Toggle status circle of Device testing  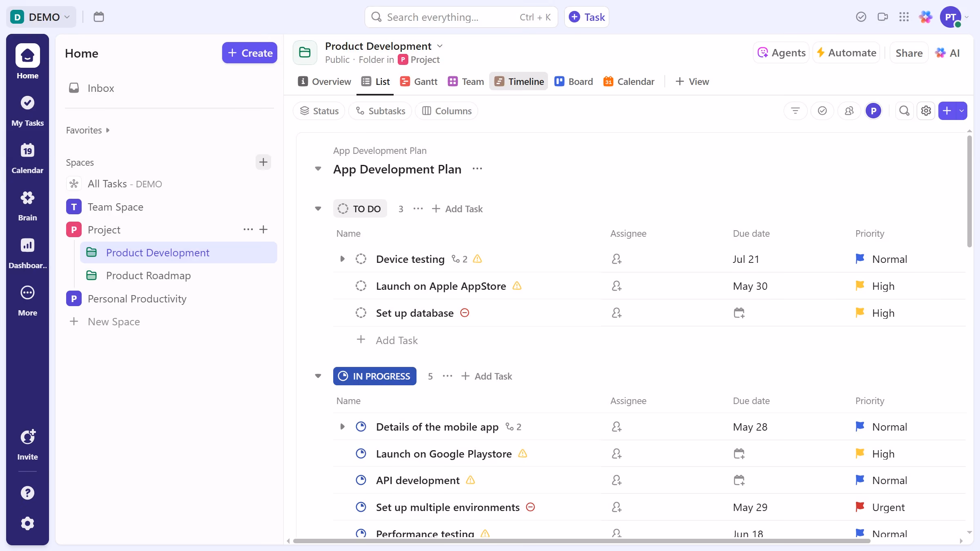click(x=361, y=259)
